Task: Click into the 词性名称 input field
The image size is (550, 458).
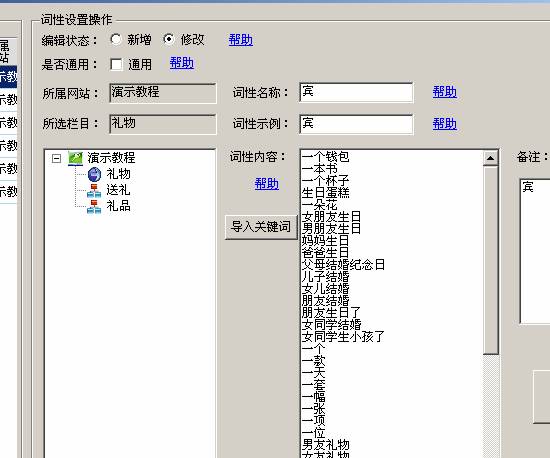Action: click(356, 93)
